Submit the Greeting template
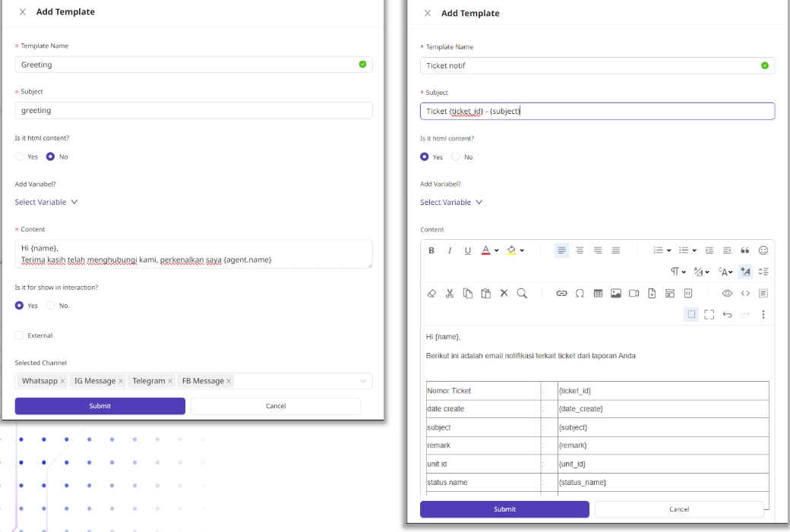The image size is (790, 532). (100, 406)
